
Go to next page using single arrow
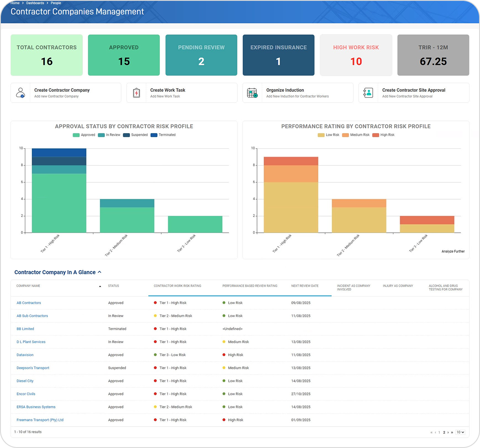click(x=448, y=432)
